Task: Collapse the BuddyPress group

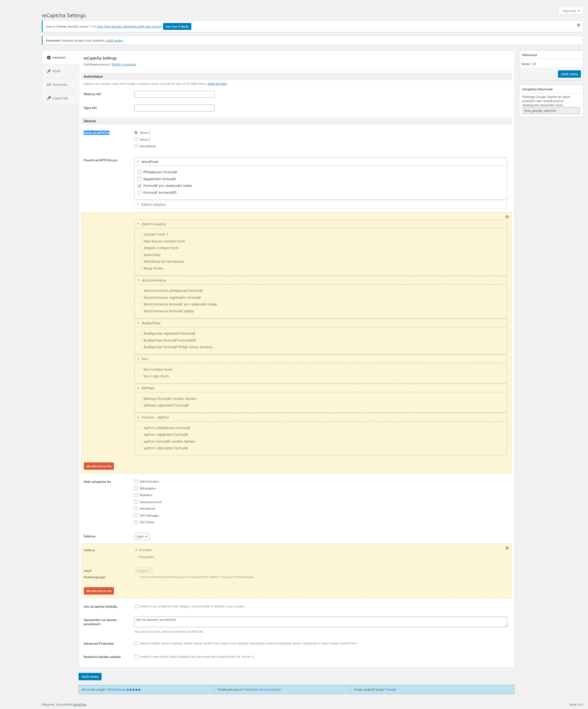Action: 320,323
